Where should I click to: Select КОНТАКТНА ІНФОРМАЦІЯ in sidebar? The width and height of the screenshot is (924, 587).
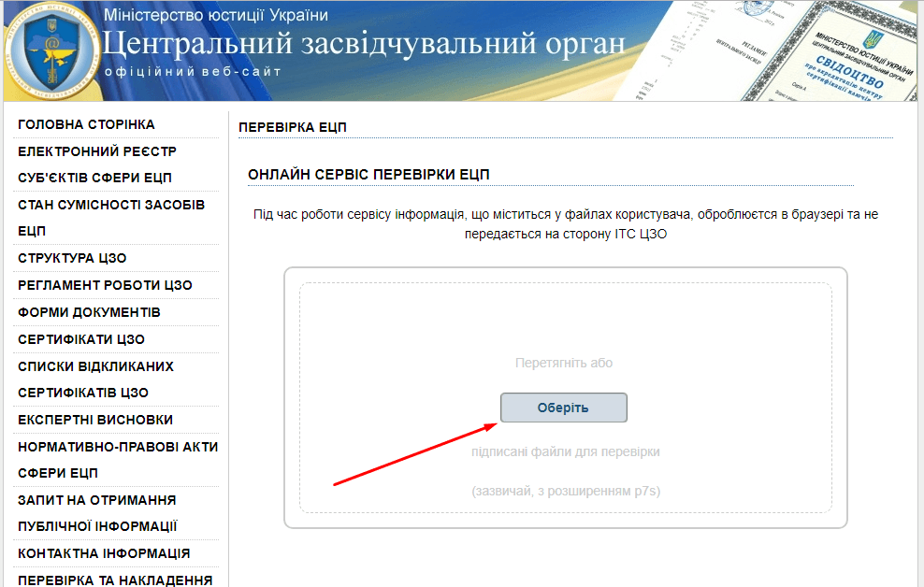[104, 553]
